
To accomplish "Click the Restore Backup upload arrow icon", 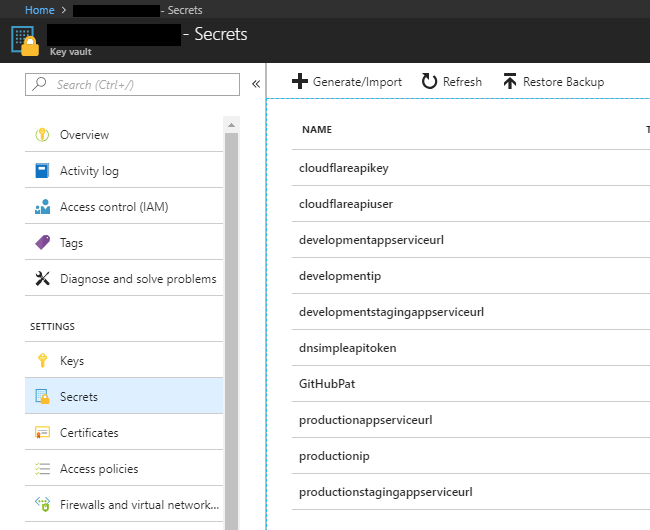I will pos(510,81).
